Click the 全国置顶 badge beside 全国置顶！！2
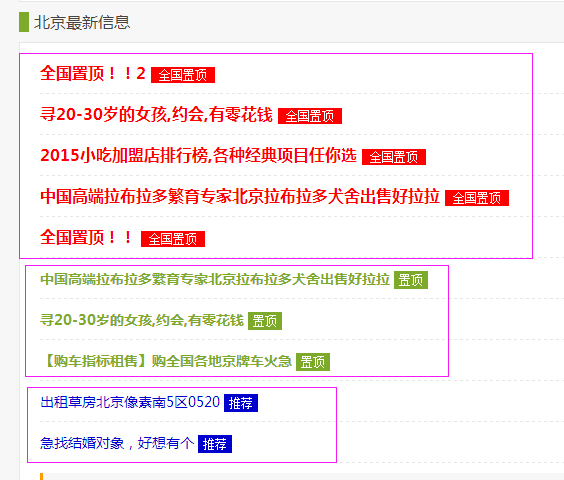 (183, 75)
